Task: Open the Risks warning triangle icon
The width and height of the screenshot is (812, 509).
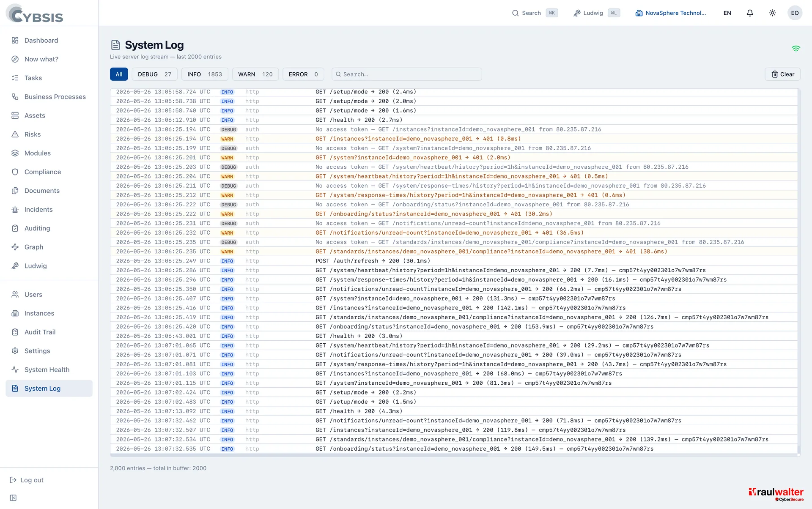Action: pos(15,134)
